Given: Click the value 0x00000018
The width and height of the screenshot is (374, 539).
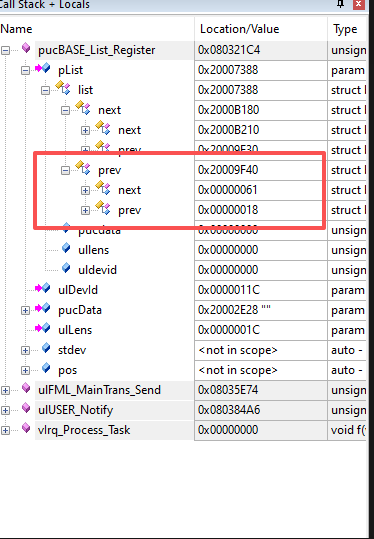Looking at the screenshot, I should tap(228, 210).
